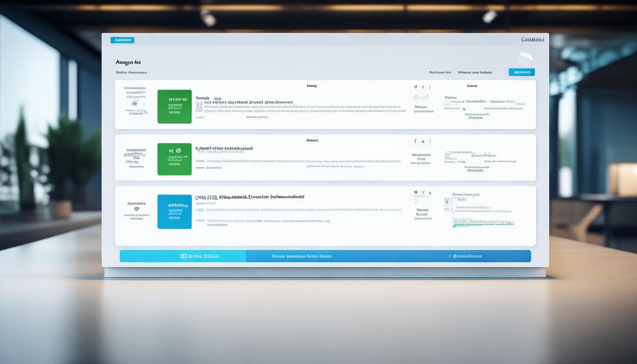Viewport: 637px width, 364px height.
Task: Click the heart icon left of third card
Action: [x=136, y=209]
